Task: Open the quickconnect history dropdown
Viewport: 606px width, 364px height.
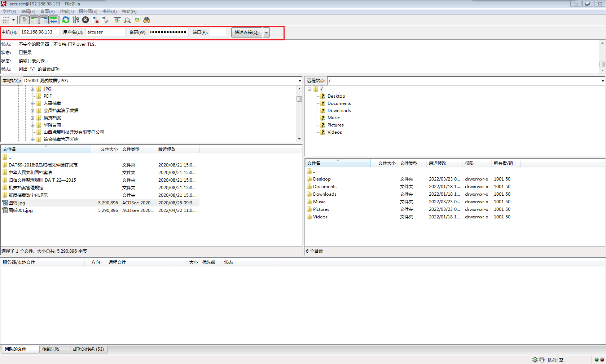Action: coord(266,32)
